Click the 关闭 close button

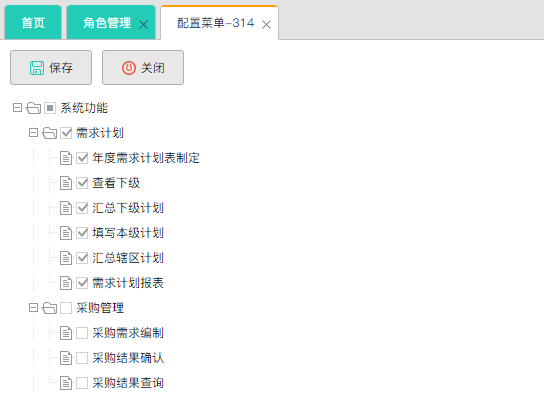coord(143,68)
